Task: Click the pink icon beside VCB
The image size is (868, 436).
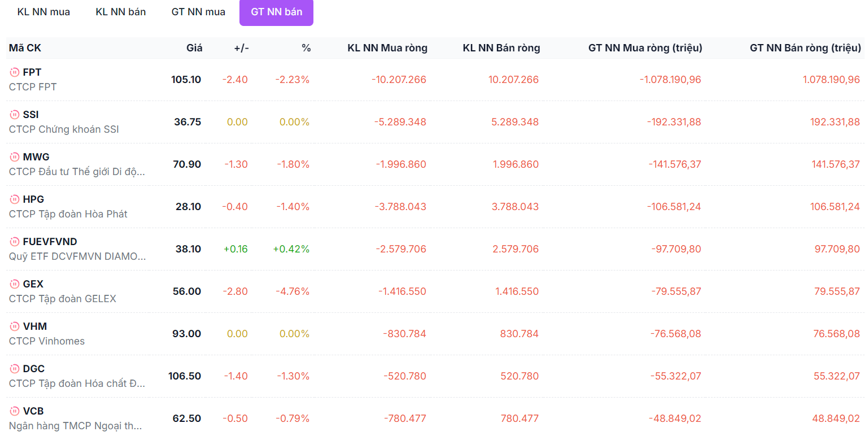Action: point(15,411)
